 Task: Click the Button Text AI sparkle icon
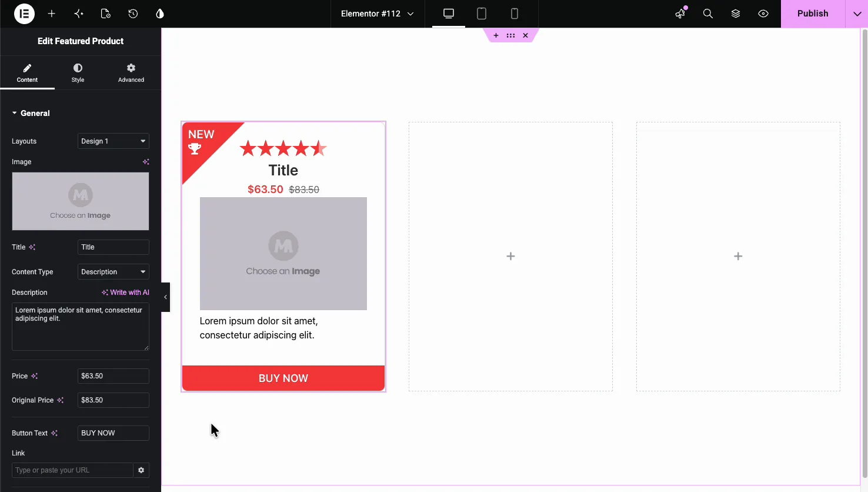[x=54, y=433]
